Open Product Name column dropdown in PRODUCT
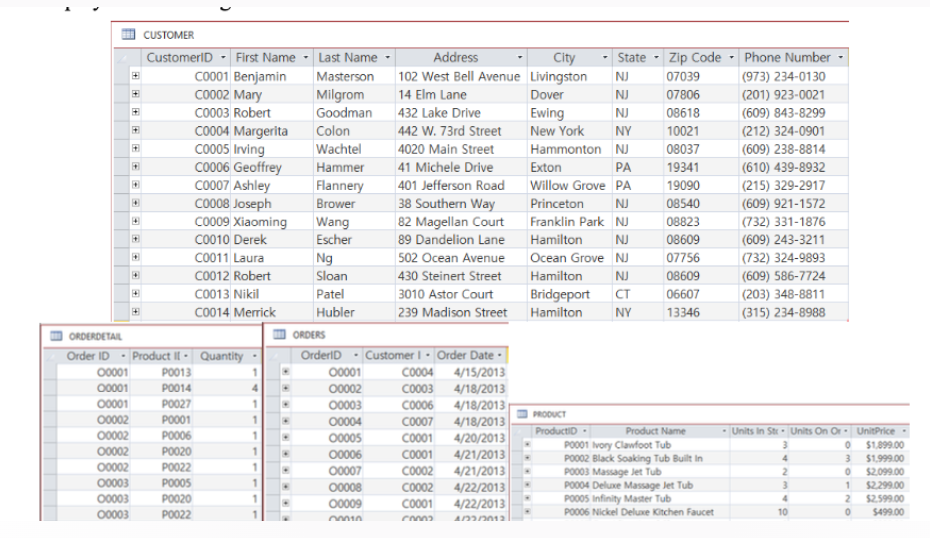930x538 pixels. [724, 431]
